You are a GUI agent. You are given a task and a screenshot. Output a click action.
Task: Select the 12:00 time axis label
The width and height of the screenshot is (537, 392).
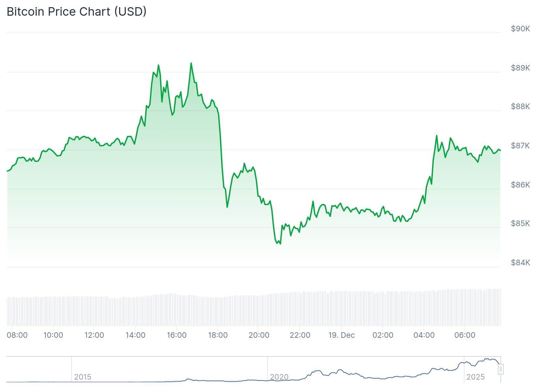(94, 335)
